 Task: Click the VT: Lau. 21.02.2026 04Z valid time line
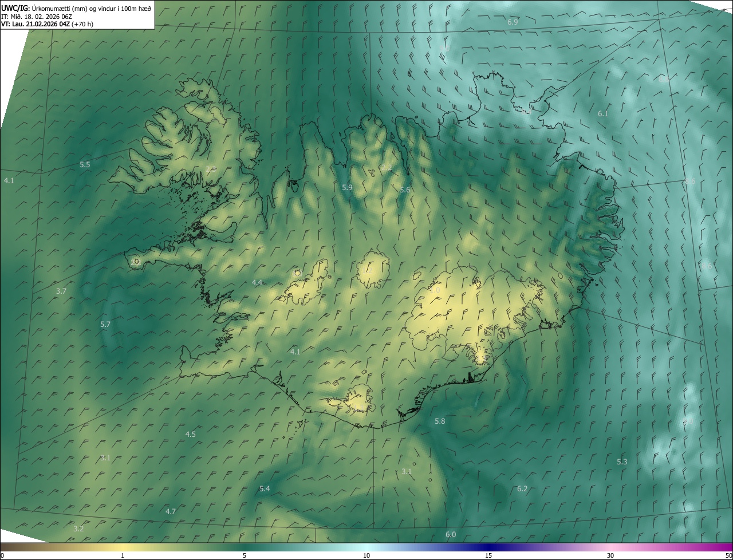pyautogui.click(x=47, y=24)
